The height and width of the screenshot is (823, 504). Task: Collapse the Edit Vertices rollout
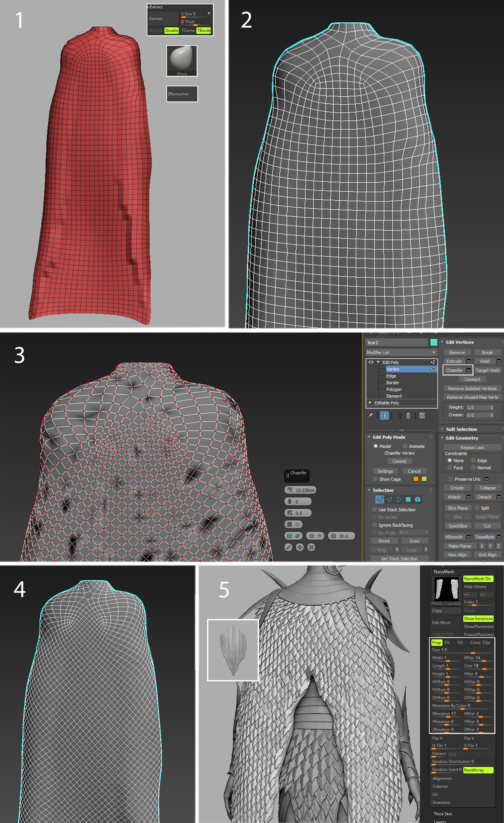click(x=442, y=342)
